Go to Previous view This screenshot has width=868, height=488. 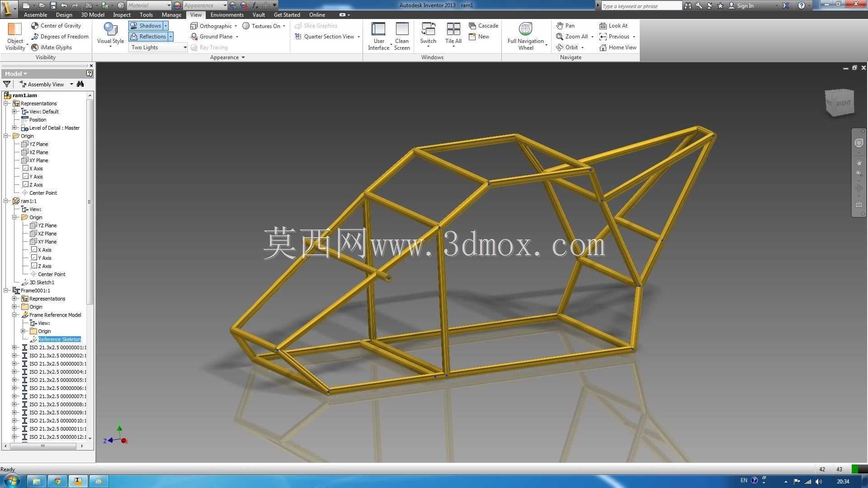[x=614, y=37]
